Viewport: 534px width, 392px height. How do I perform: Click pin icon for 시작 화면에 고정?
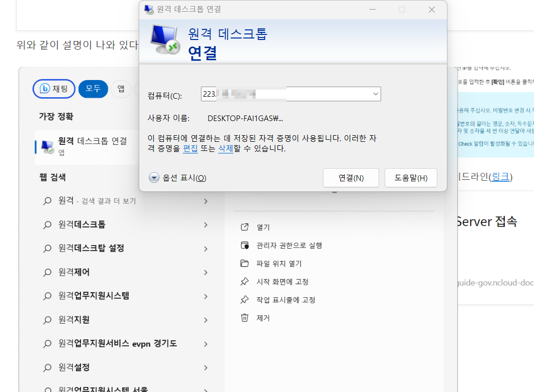244,282
